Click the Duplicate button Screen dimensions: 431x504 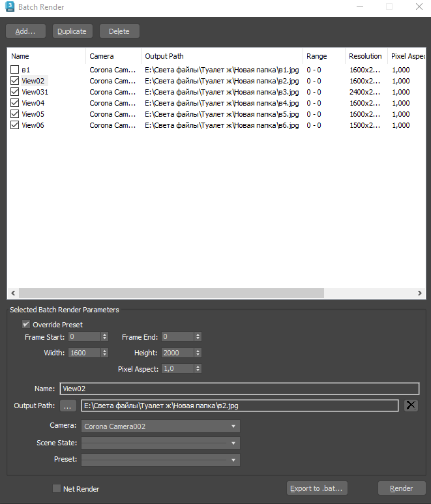[x=72, y=31]
